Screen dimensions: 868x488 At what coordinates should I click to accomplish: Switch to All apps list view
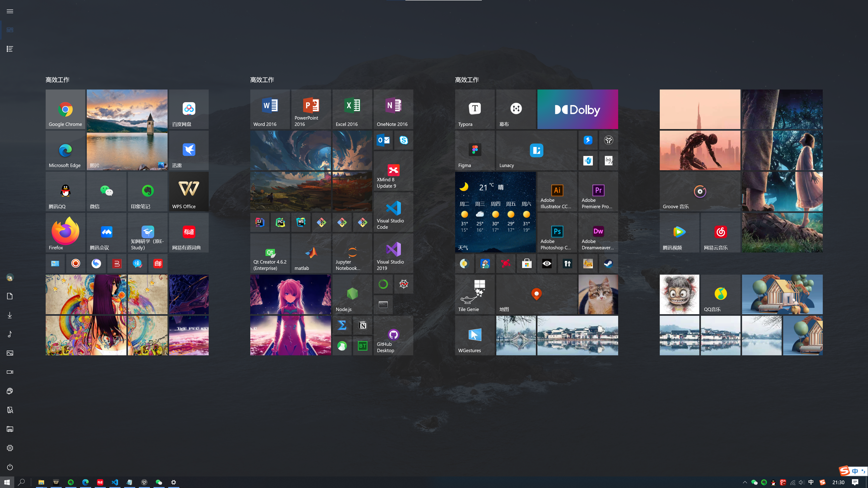tap(10, 49)
